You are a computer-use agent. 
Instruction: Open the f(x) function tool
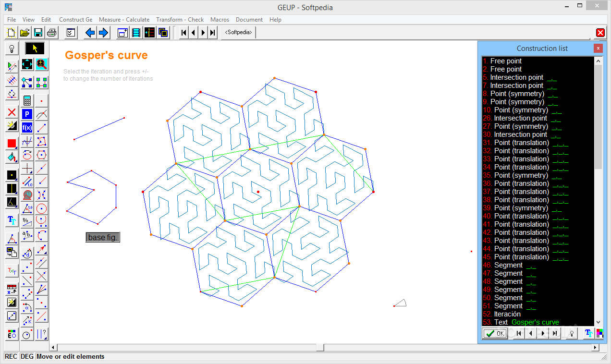tap(27, 128)
